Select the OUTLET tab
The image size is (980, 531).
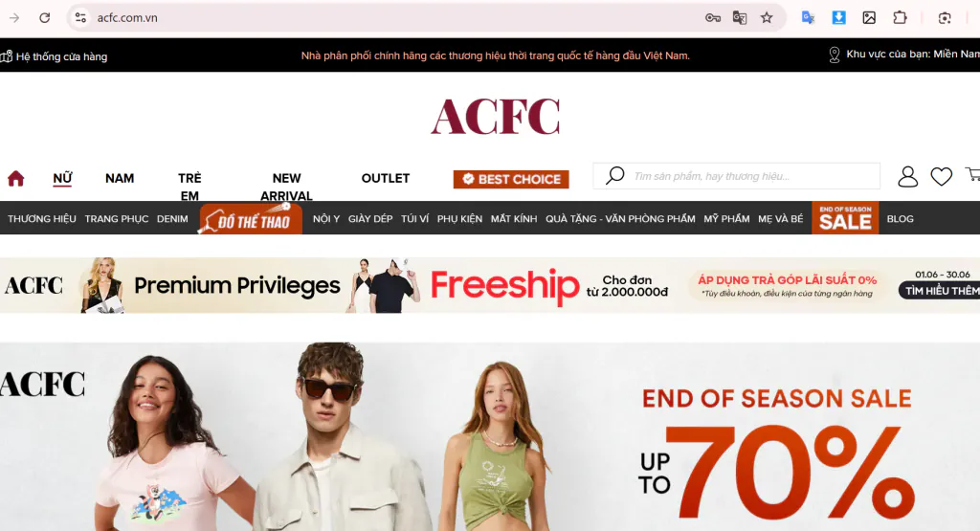(x=386, y=178)
